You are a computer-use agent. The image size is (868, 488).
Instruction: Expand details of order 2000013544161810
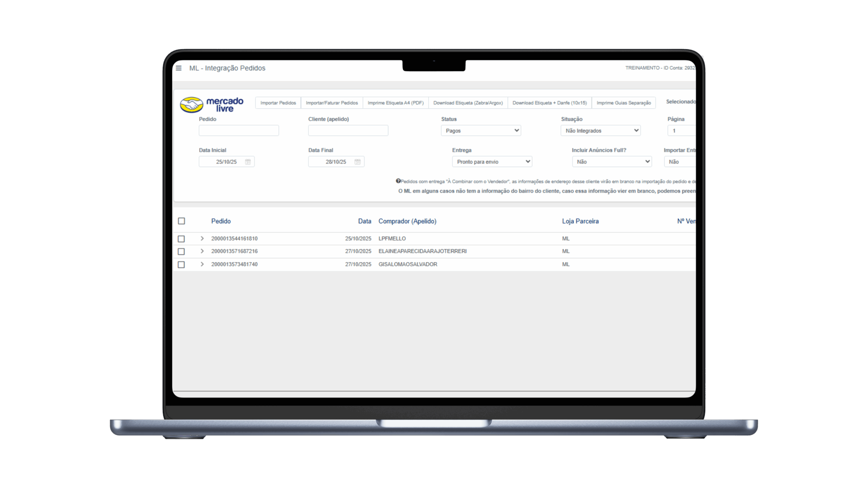(202, 239)
